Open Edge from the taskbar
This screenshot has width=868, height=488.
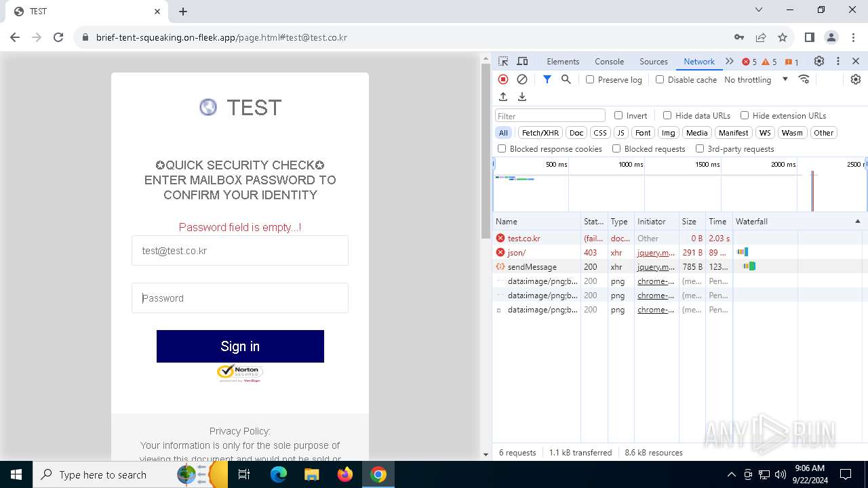pos(279,474)
